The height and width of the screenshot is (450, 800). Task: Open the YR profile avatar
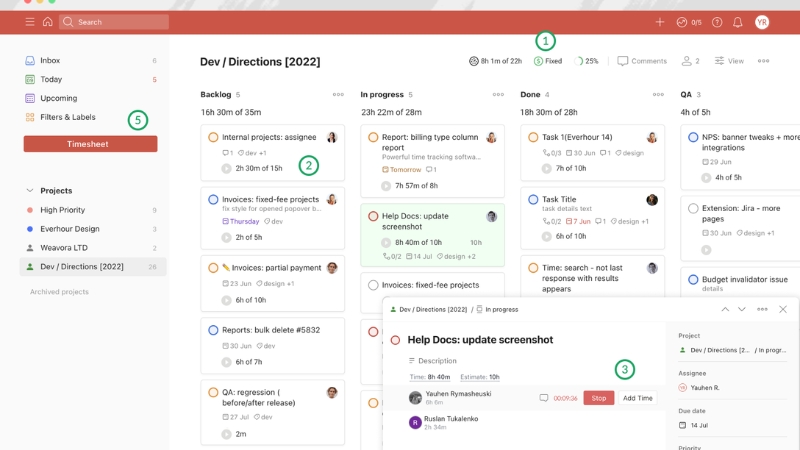point(762,22)
